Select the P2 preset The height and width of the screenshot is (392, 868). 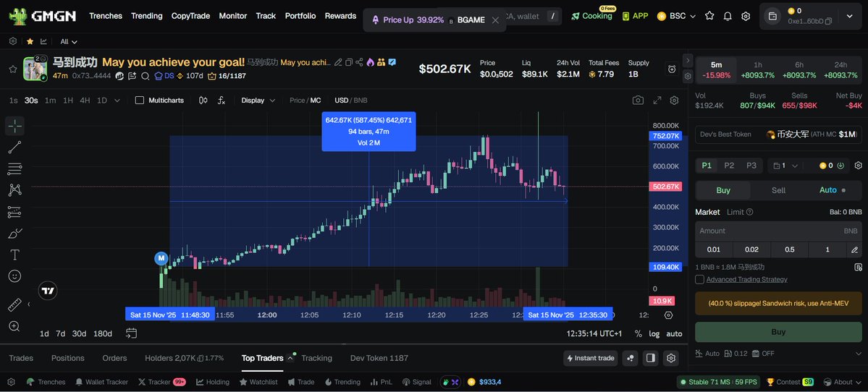tap(729, 166)
